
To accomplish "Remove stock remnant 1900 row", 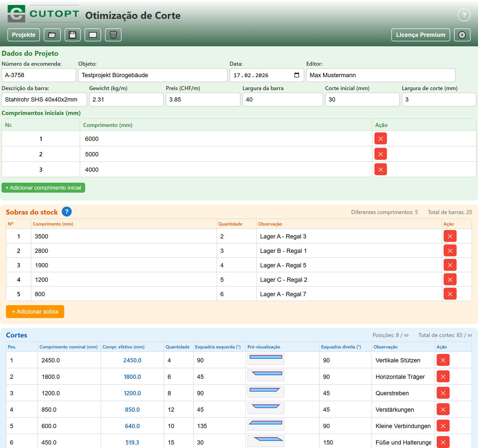I will pyautogui.click(x=450, y=265).
